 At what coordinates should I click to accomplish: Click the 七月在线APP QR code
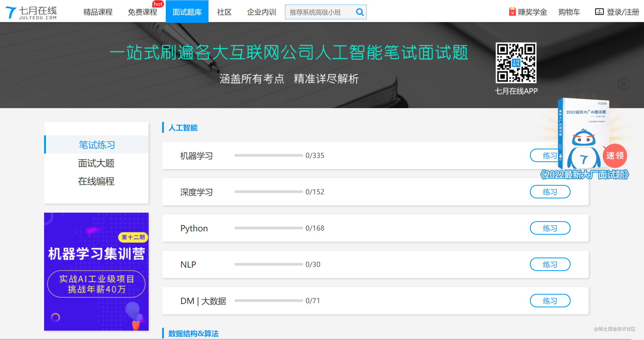[x=516, y=63]
